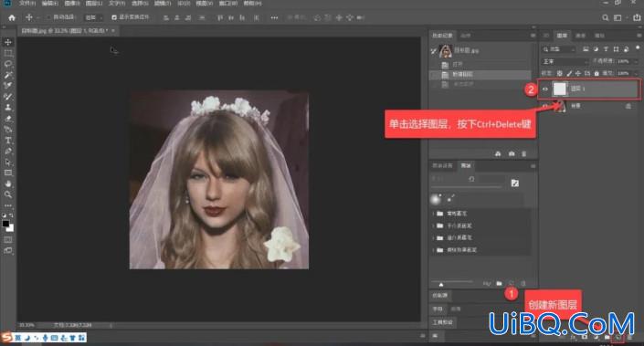
Task: Click the Open history state
Action: (480, 65)
